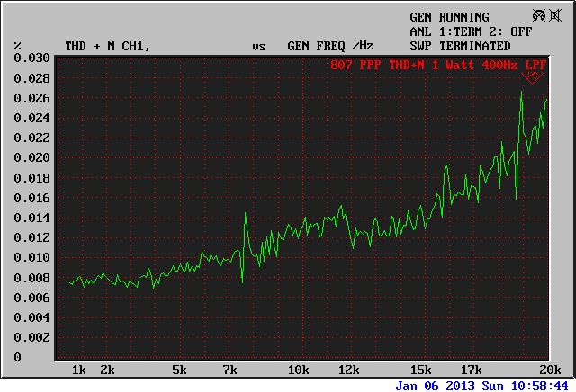
Task: Click the 0 value on Y-axis
Action: tap(18, 358)
